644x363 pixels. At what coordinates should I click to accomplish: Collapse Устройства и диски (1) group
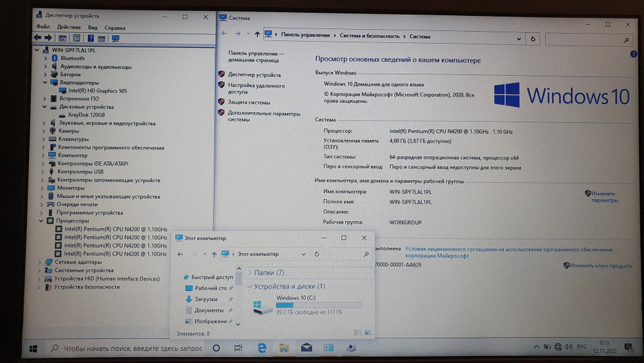point(250,286)
